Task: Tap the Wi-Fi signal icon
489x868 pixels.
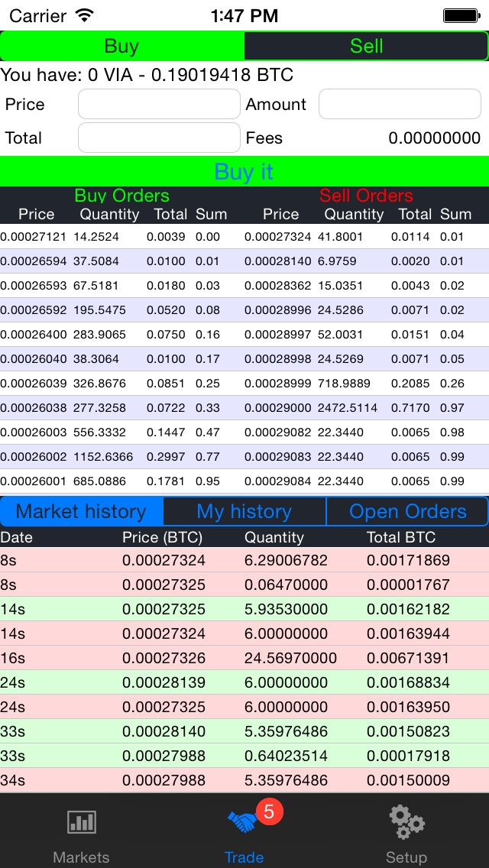Action: click(85, 15)
